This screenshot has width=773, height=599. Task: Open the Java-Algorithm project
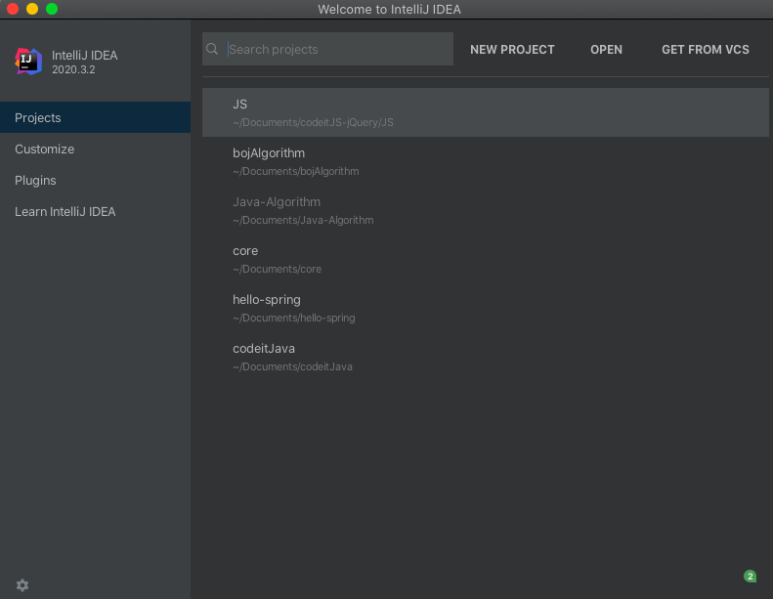(486, 210)
